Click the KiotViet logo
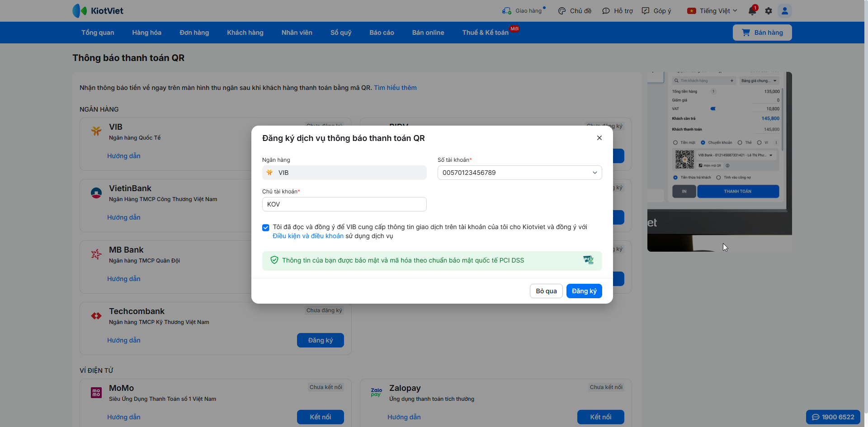 coord(98,11)
